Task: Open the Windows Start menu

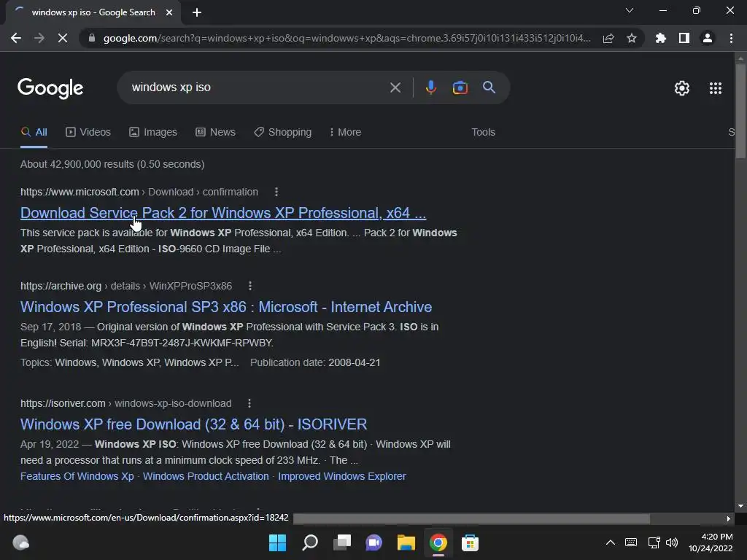Action: click(x=277, y=542)
